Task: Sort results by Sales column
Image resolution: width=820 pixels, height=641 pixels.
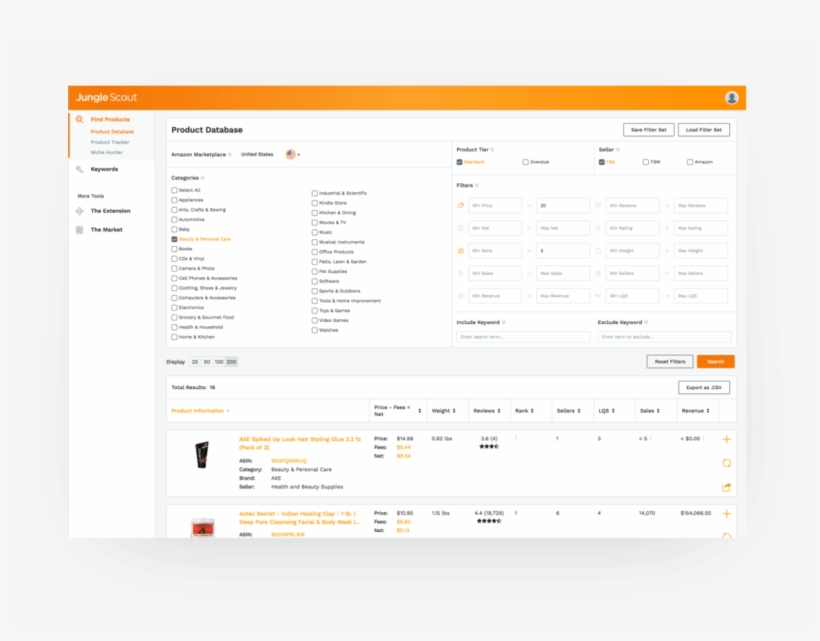Action: point(650,411)
